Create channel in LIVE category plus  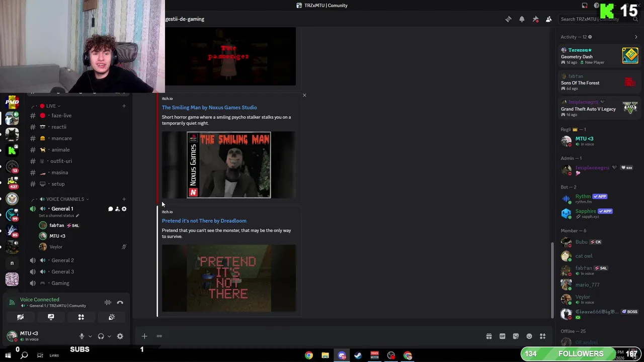coord(124,106)
